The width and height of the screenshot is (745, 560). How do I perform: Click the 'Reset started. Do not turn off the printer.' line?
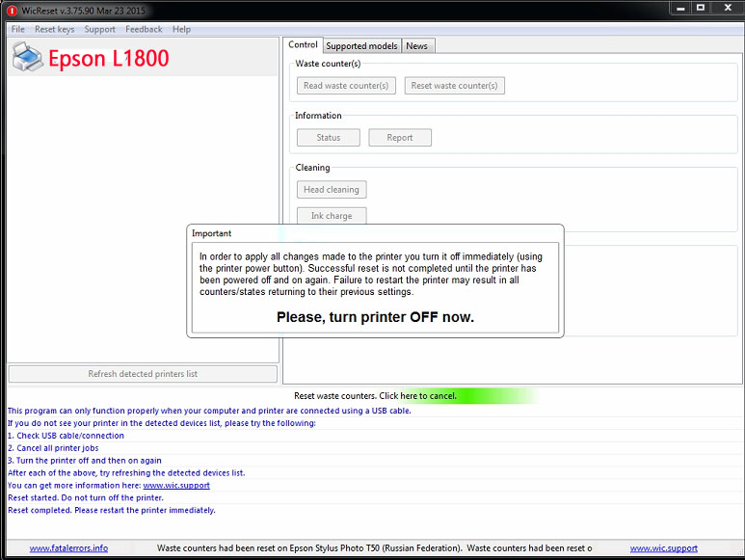[x=86, y=497]
